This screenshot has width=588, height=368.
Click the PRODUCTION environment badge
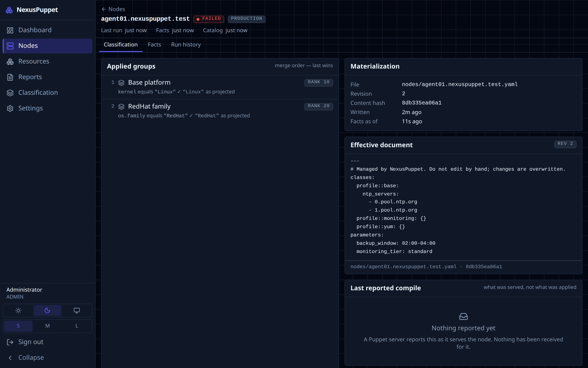[x=246, y=19]
